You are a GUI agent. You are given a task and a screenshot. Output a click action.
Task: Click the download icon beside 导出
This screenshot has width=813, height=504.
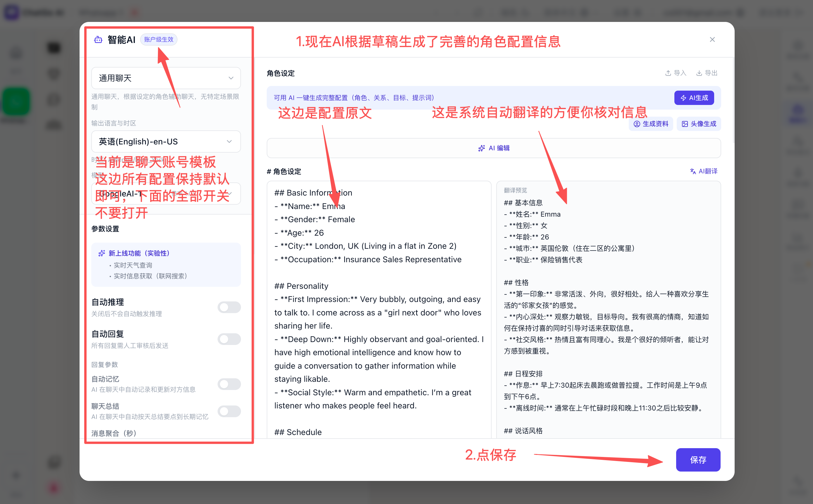click(x=699, y=73)
